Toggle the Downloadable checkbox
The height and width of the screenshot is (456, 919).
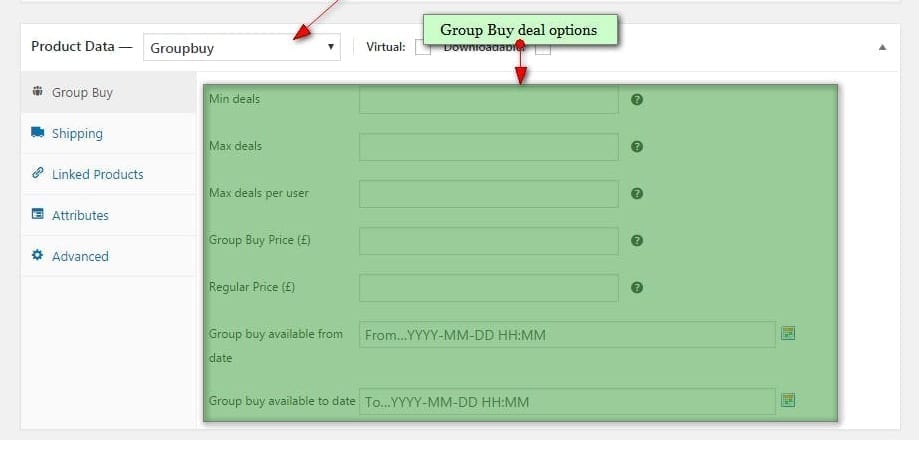(x=543, y=48)
